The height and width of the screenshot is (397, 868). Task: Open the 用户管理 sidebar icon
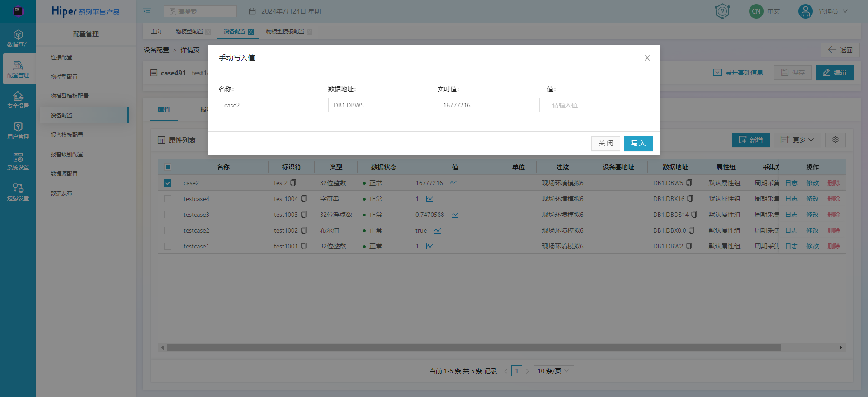point(18,131)
